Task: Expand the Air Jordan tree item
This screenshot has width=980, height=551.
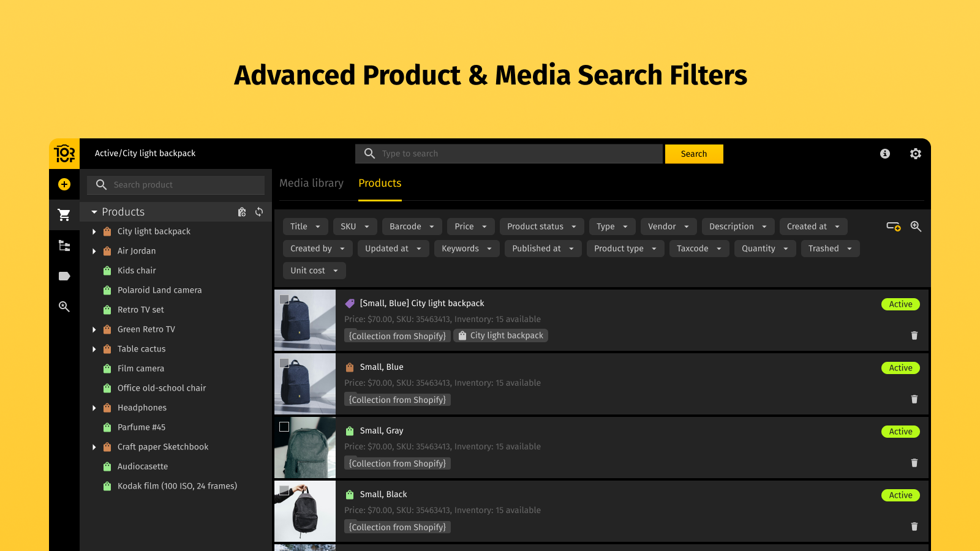Action: coord(94,250)
